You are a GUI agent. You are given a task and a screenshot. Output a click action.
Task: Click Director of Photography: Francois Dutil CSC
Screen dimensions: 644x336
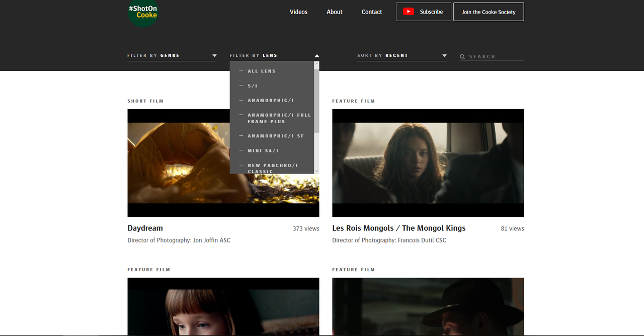[389, 240]
